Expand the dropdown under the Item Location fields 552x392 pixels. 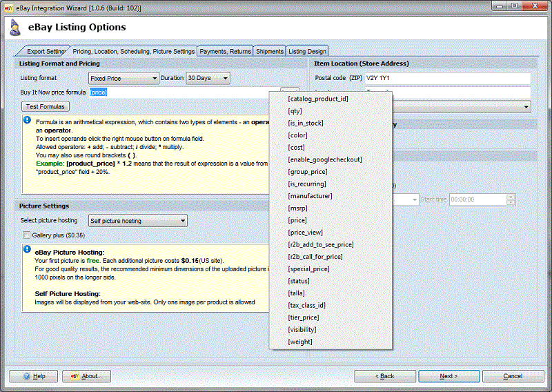pos(461,107)
